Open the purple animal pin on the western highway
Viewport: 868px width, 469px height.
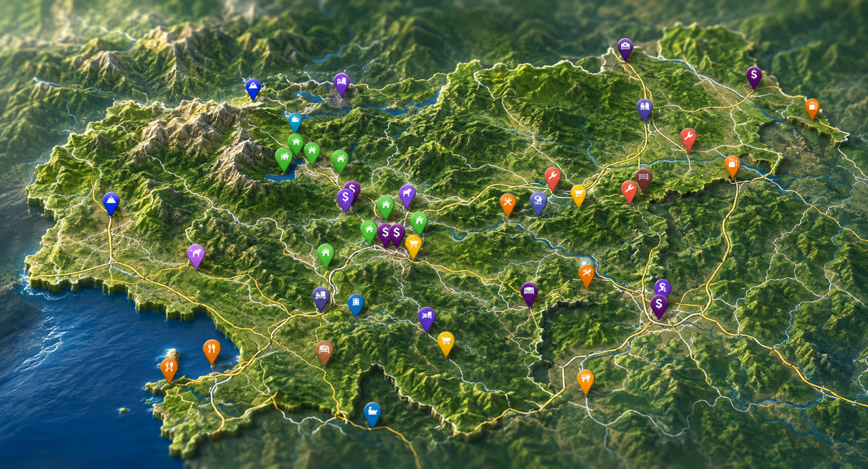coord(196,256)
